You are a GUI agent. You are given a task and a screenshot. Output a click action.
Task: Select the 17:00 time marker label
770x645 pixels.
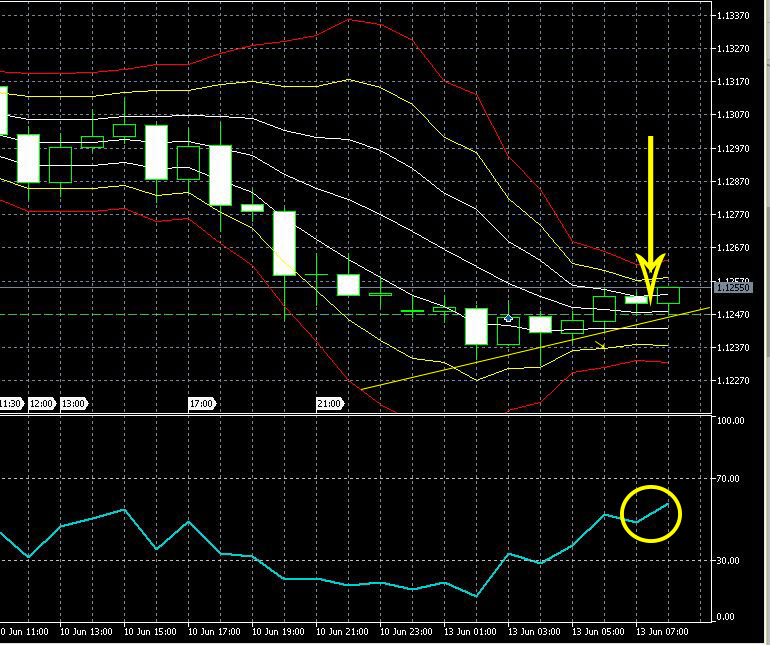click(x=201, y=404)
